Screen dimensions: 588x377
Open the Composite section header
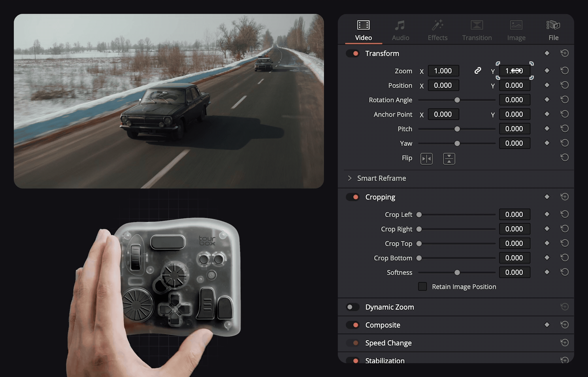point(383,325)
